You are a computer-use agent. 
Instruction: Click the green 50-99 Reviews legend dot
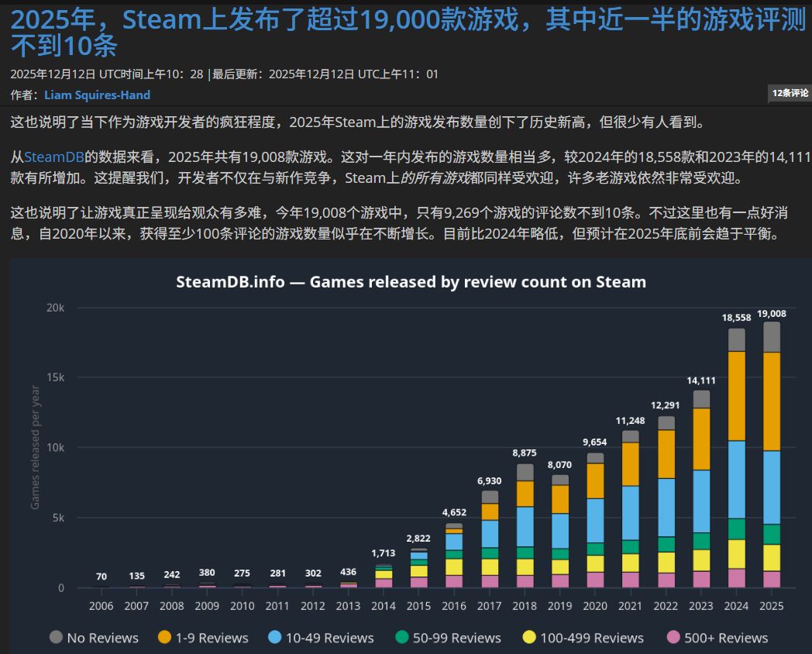pyautogui.click(x=402, y=637)
